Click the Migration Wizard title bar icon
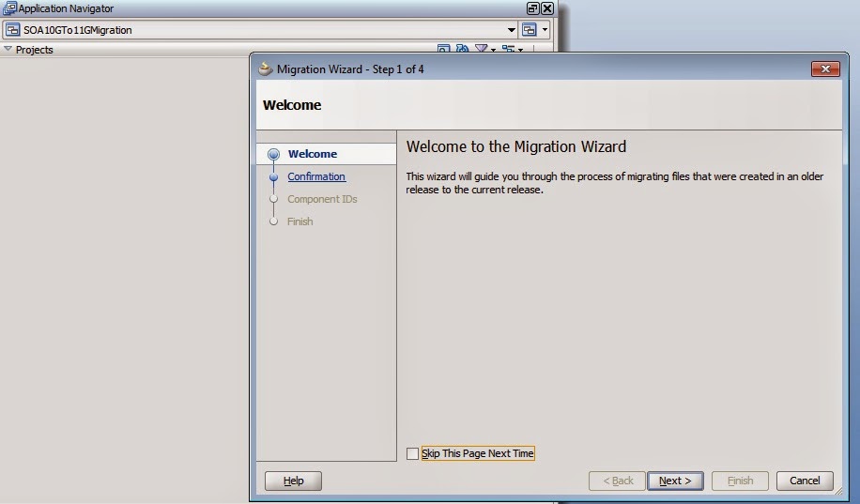 pyautogui.click(x=266, y=69)
